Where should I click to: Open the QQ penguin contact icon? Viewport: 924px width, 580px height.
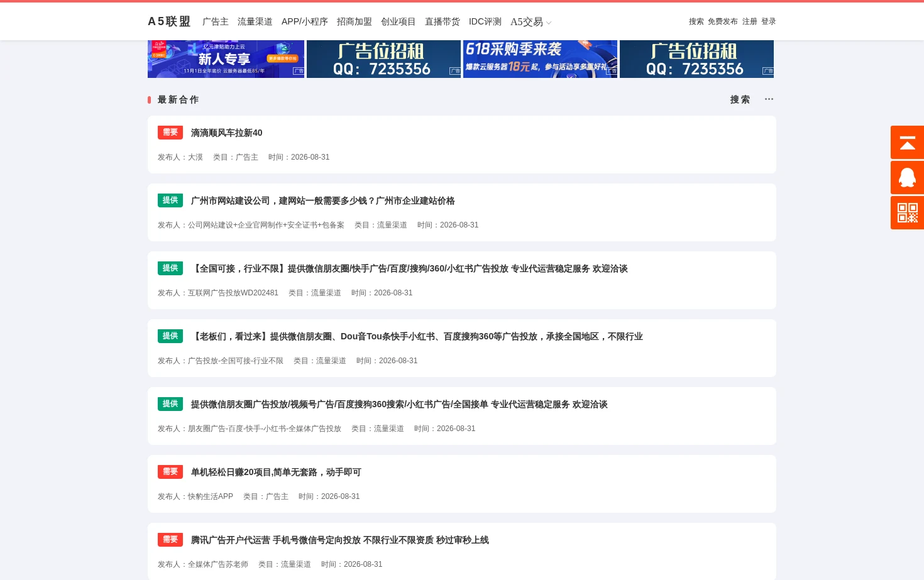[x=907, y=177]
